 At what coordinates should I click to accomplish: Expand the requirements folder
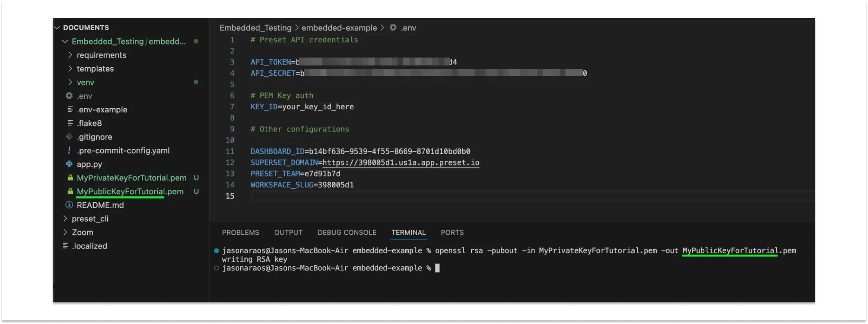[70, 55]
